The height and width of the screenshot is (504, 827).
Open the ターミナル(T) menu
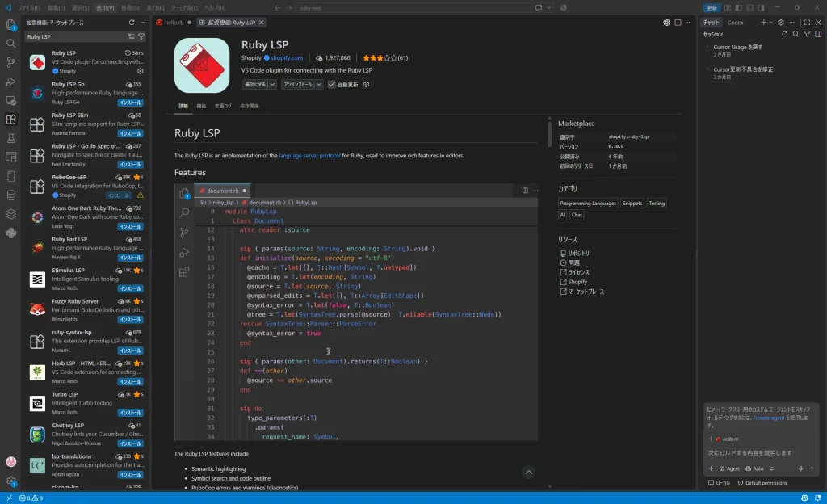coord(187,8)
